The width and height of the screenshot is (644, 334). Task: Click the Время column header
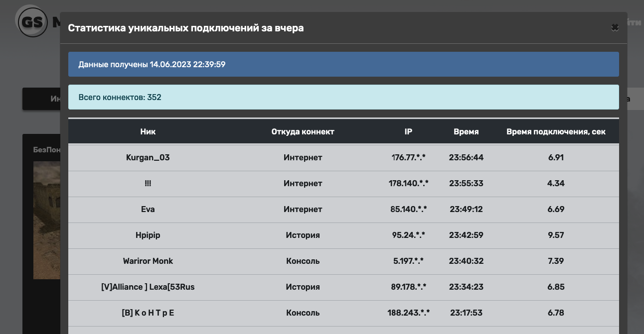[x=466, y=132]
